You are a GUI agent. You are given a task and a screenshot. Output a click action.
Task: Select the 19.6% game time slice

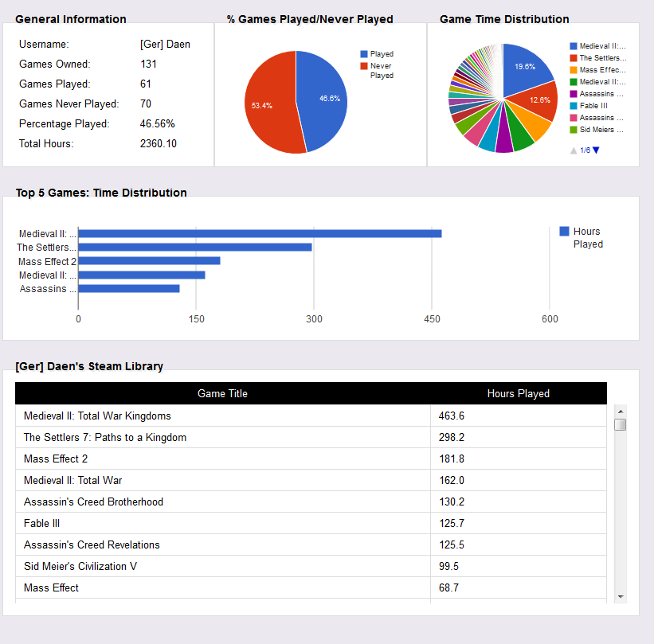(523, 68)
